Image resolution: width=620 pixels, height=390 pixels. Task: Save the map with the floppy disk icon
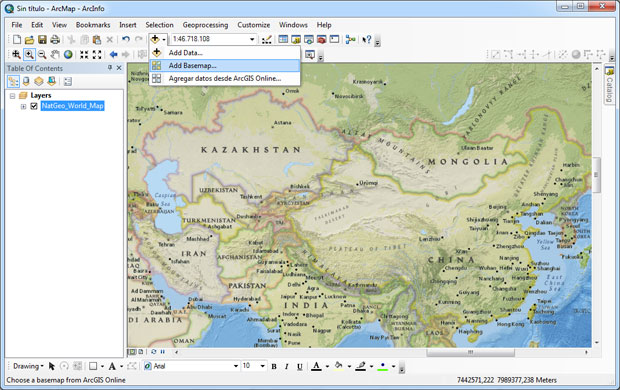tap(42, 39)
